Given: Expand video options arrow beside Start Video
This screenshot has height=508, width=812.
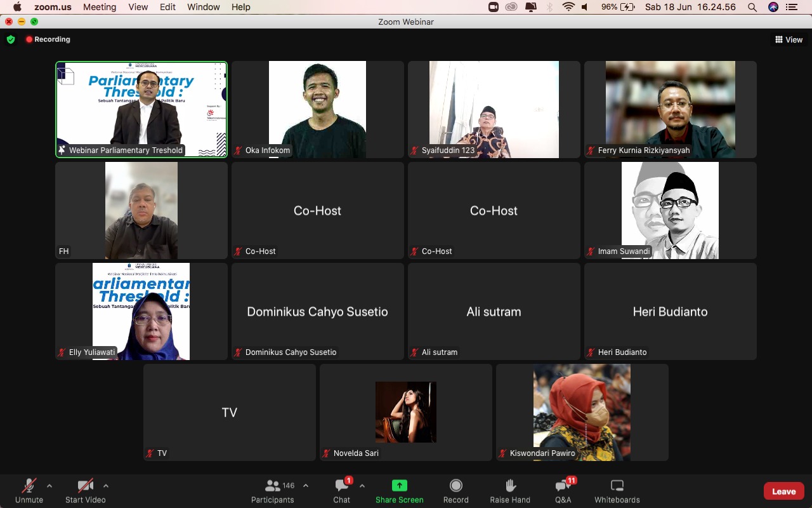Looking at the screenshot, I should [x=106, y=486].
